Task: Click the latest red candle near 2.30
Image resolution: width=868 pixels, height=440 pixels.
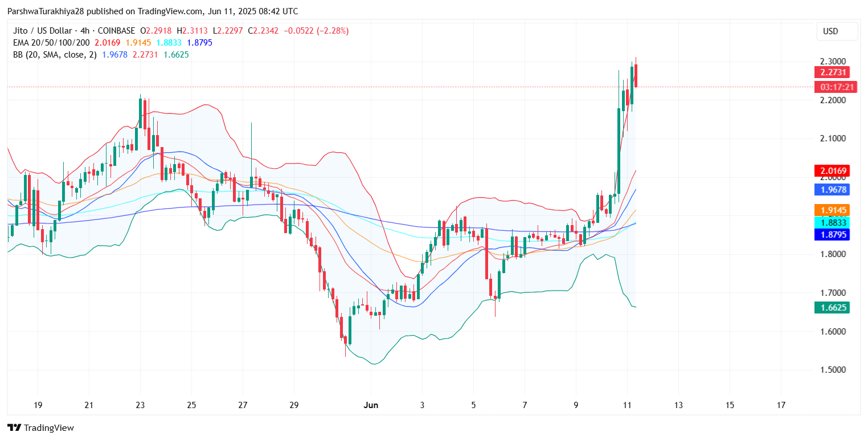Action: point(636,75)
